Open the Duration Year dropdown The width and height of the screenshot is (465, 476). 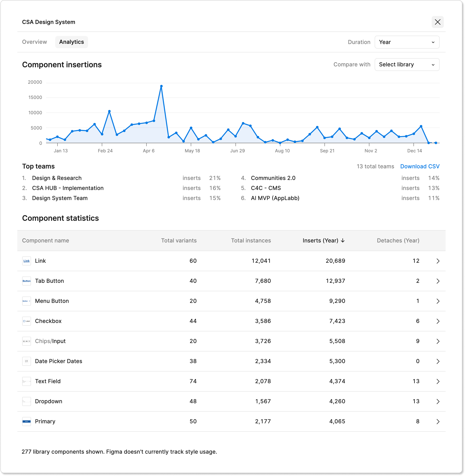[x=407, y=42]
